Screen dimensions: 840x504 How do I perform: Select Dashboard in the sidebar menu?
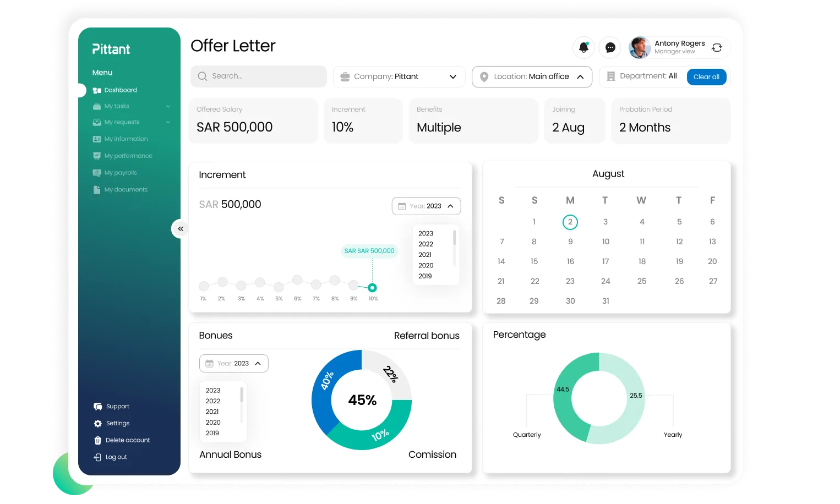(x=120, y=90)
